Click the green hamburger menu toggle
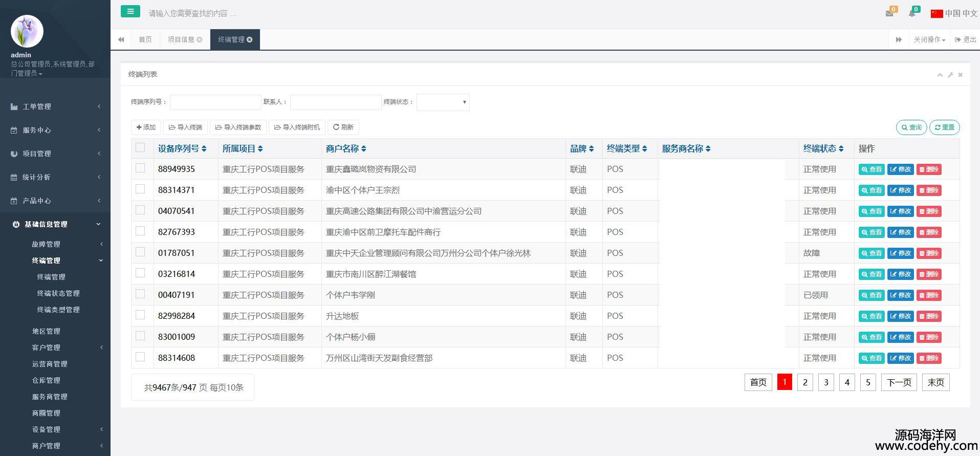The image size is (980, 456). pos(130,11)
